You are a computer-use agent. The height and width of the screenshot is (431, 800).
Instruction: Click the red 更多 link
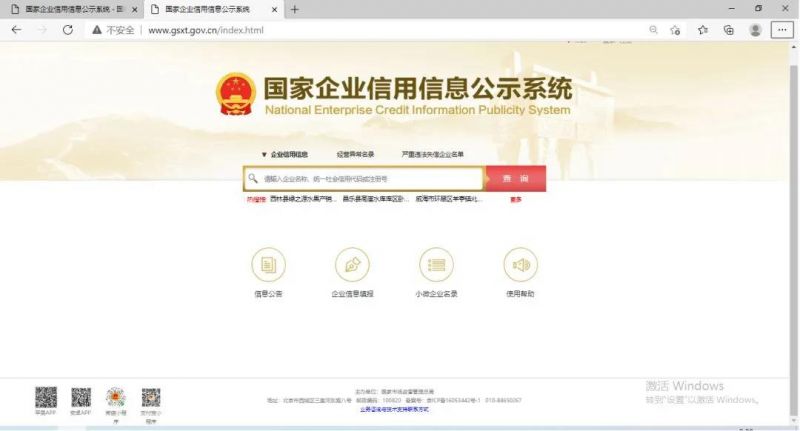516,199
